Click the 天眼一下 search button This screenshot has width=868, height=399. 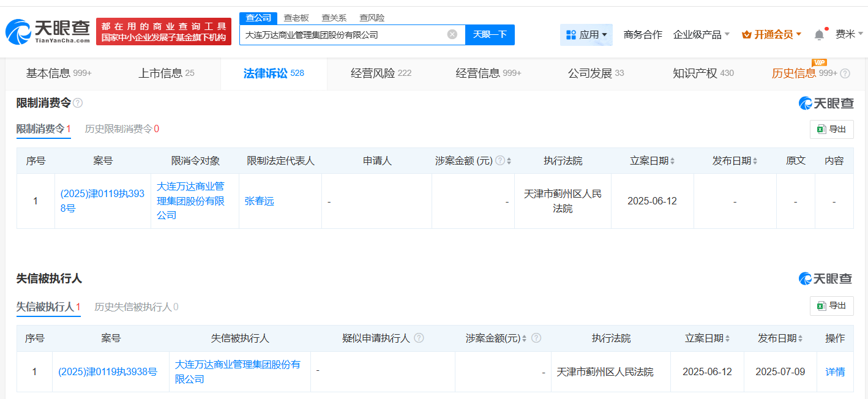pyautogui.click(x=490, y=35)
